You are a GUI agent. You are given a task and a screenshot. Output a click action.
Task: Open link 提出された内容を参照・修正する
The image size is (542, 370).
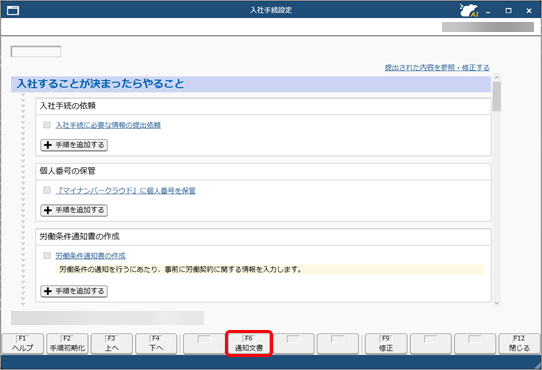(437, 67)
